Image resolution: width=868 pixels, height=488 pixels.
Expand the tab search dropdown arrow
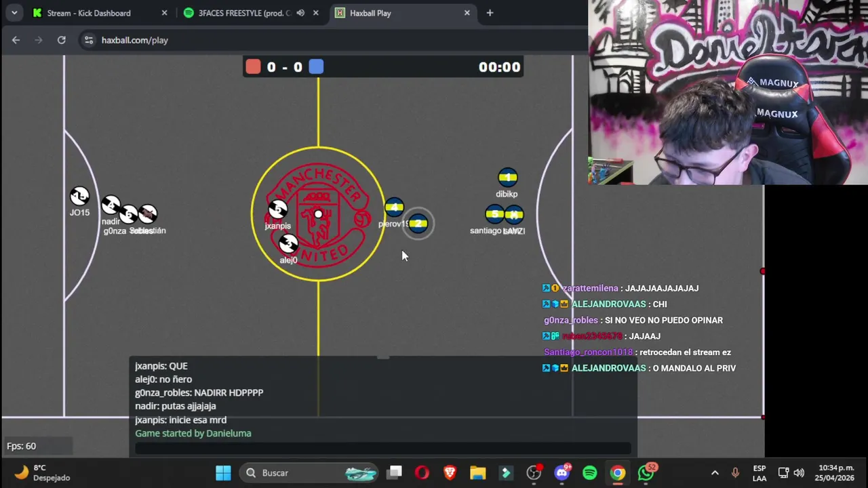coord(14,13)
